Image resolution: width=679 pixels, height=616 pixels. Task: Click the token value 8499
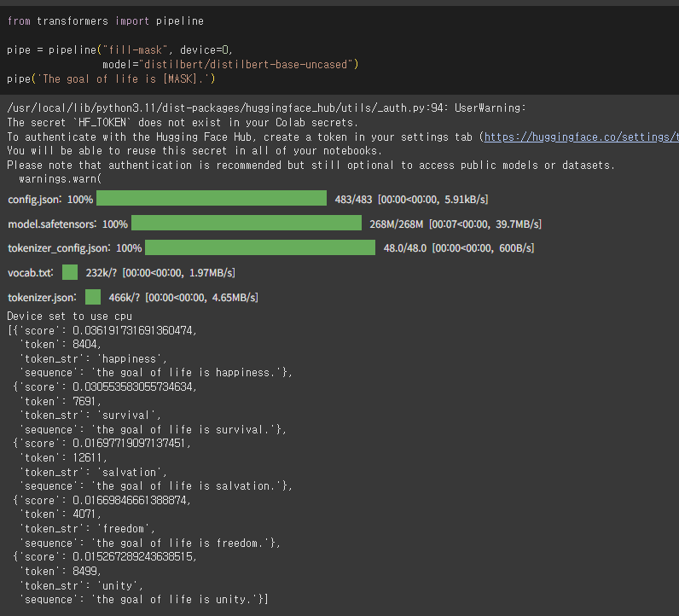(x=86, y=571)
